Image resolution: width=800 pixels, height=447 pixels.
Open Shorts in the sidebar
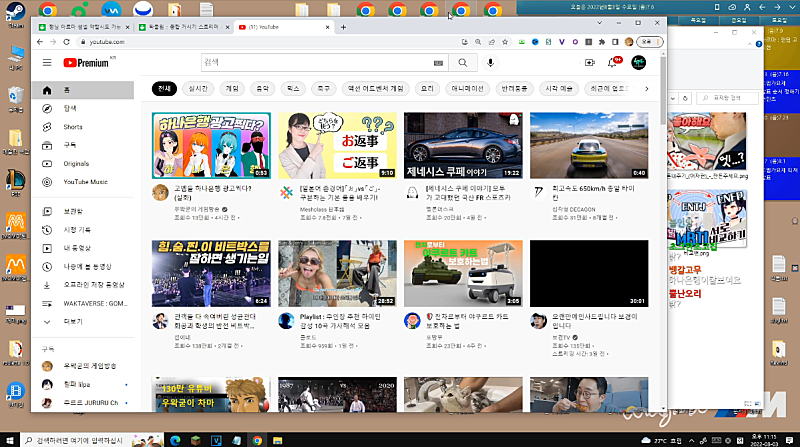(x=72, y=127)
